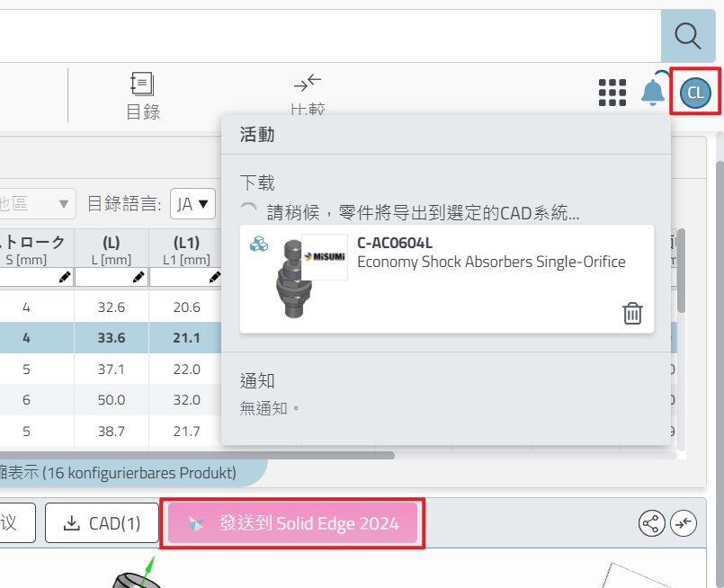Select table cell 50.0
The height and width of the screenshot is (588, 724).
click(x=112, y=400)
